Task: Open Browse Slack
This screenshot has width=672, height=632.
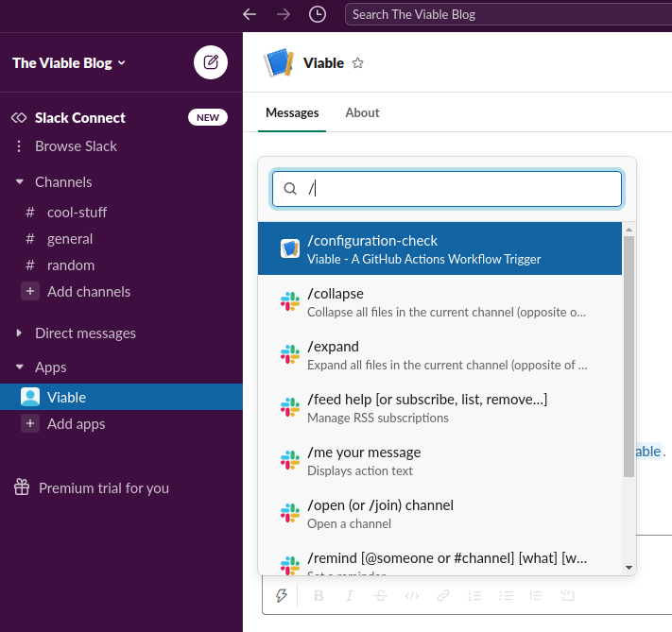Action: click(76, 146)
